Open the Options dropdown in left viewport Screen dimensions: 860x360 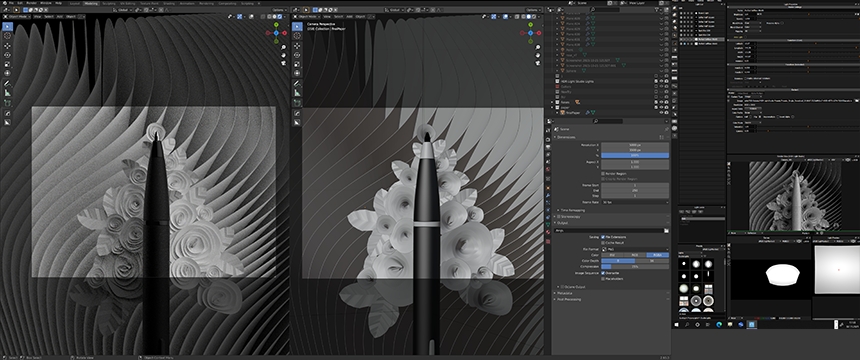pyautogui.click(x=280, y=10)
